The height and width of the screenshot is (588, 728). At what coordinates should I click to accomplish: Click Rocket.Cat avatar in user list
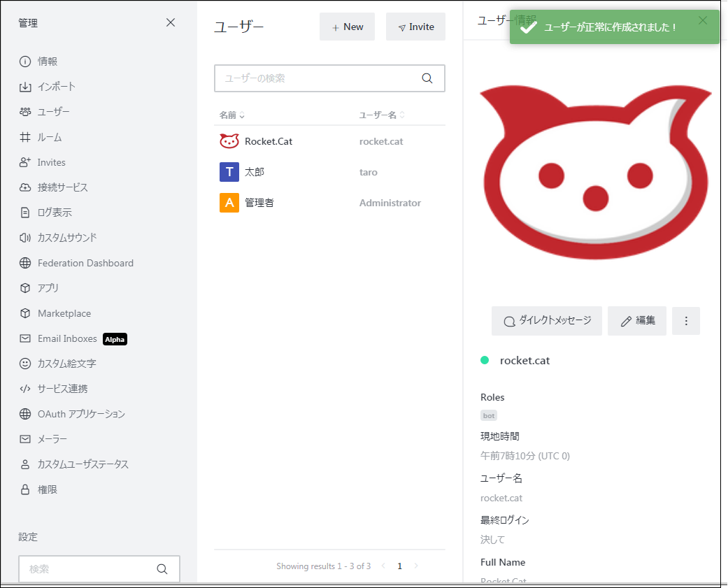[229, 141]
